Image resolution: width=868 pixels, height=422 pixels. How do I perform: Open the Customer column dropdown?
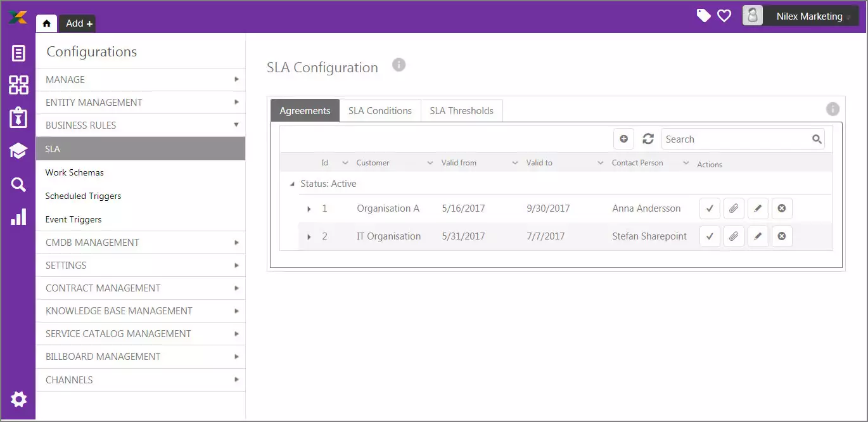430,163
